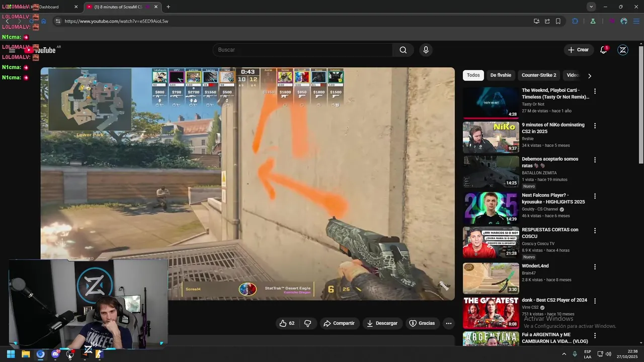
Task: Open options for W0nderL4nd video
Action: (595, 267)
